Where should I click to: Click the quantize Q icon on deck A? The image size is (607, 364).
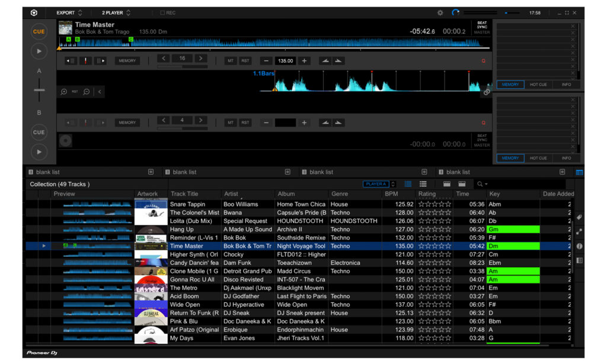pyautogui.click(x=483, y=61)
